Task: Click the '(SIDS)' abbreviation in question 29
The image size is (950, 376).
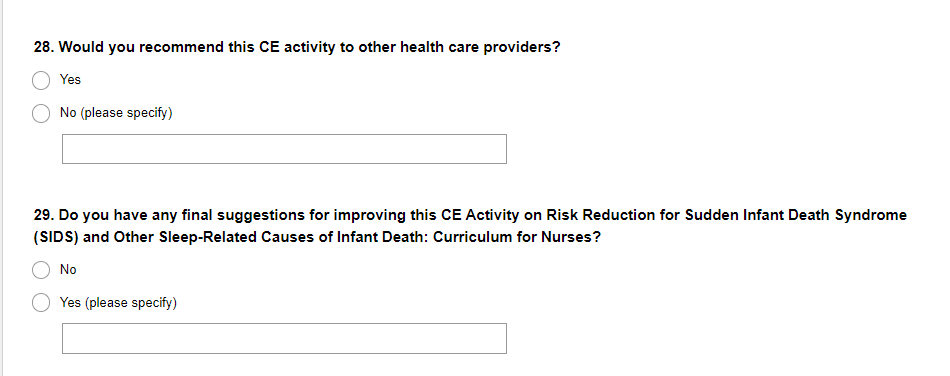Action: point(56,237)
